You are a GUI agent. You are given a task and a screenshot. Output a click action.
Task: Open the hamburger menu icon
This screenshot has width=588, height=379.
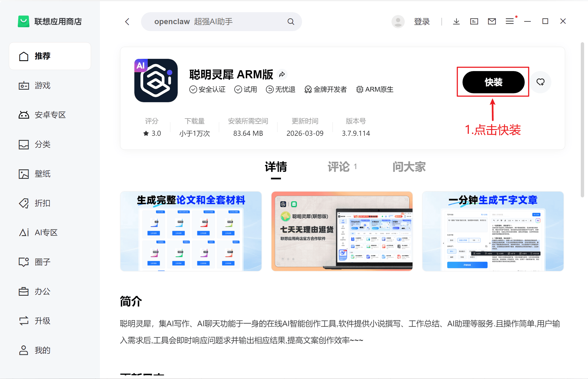tap(509, 21)
